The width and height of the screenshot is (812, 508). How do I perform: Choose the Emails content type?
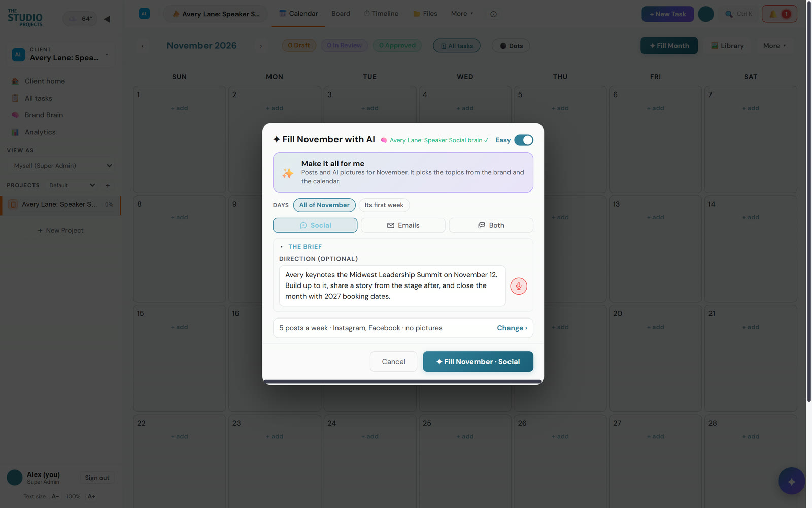tap(403, 225)
